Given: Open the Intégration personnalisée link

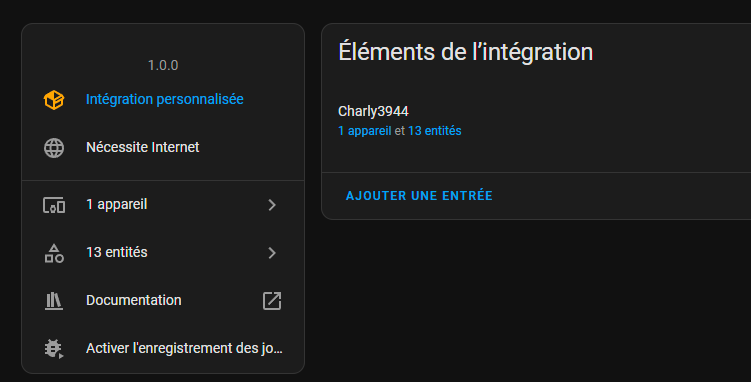Looking at the screenshot, I should (164, 99).
